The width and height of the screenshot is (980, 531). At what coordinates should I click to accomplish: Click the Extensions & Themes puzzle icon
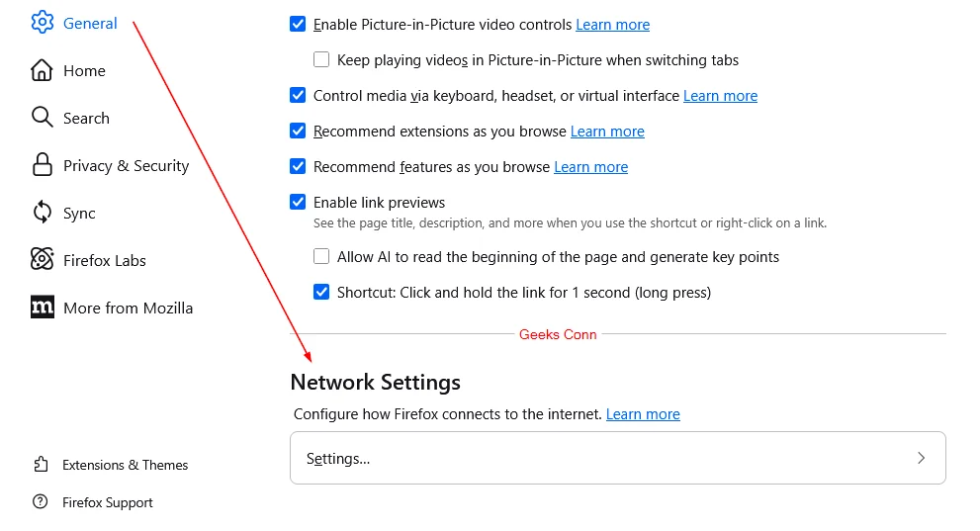[x=41, y=465]
